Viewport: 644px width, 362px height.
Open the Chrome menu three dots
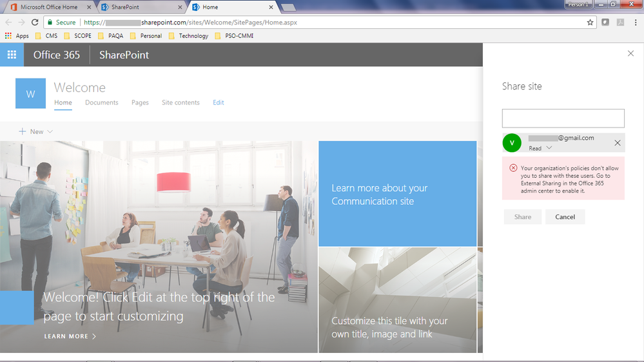coord(636,23)
